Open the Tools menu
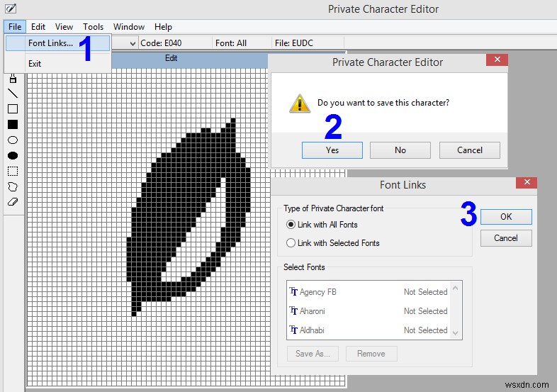 (93, 27)
